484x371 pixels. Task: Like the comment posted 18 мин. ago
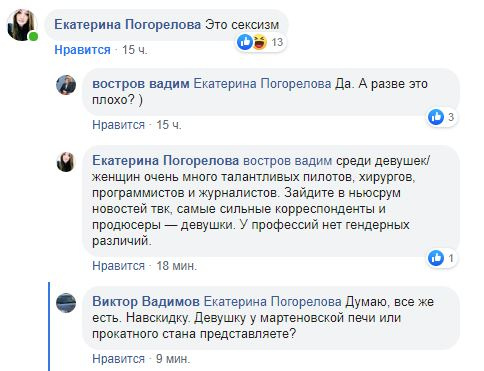click(118, 266)
